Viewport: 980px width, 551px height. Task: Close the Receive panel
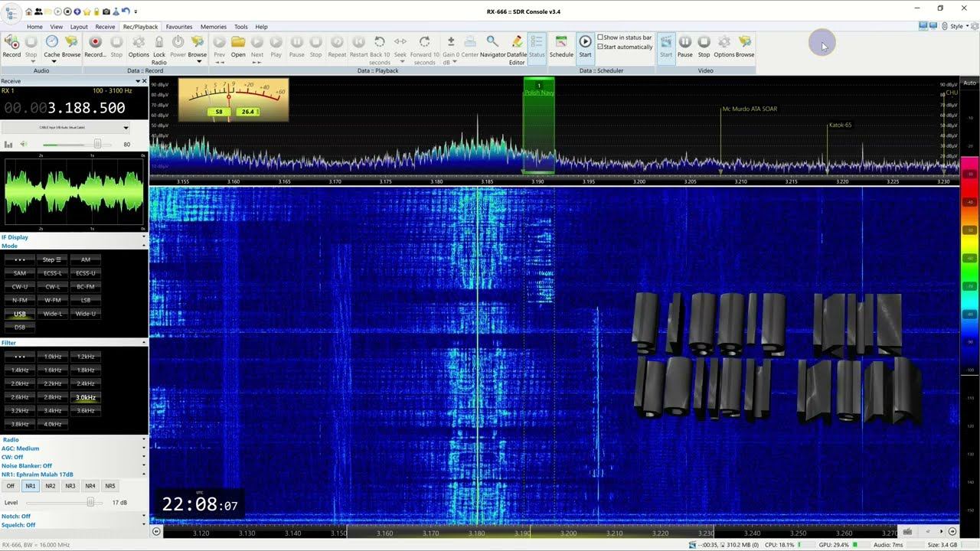[144, 81]
